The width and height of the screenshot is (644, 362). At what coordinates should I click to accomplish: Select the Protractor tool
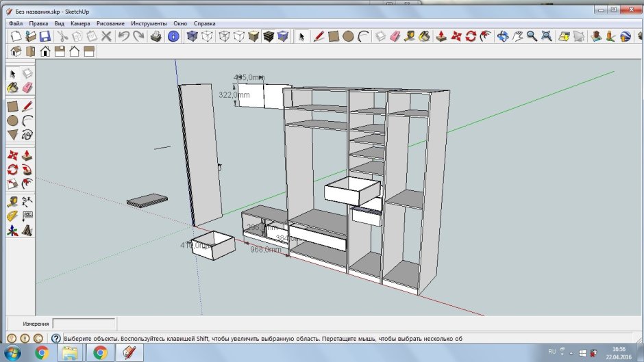(13, 216)
